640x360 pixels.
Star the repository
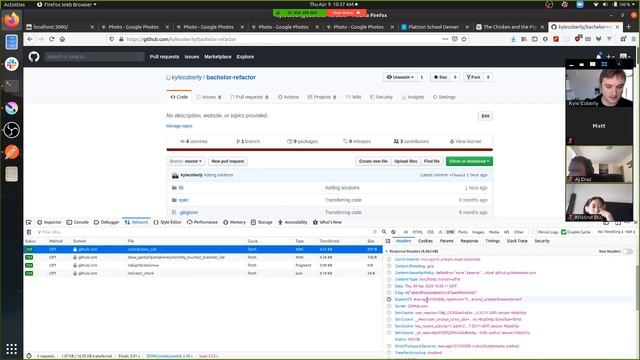440,77
